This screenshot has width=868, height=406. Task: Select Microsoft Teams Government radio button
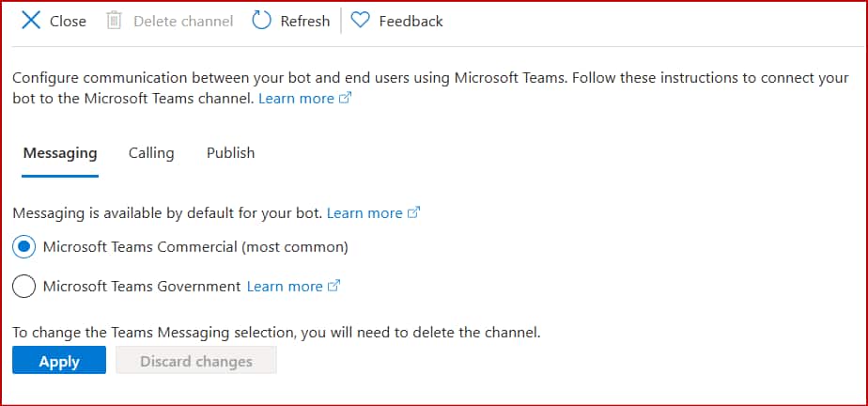24,287
